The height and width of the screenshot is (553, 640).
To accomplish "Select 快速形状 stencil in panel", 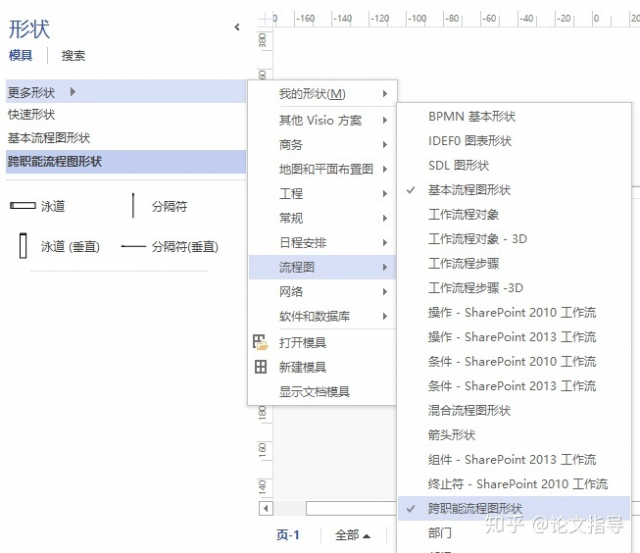I will coord(126,115).
